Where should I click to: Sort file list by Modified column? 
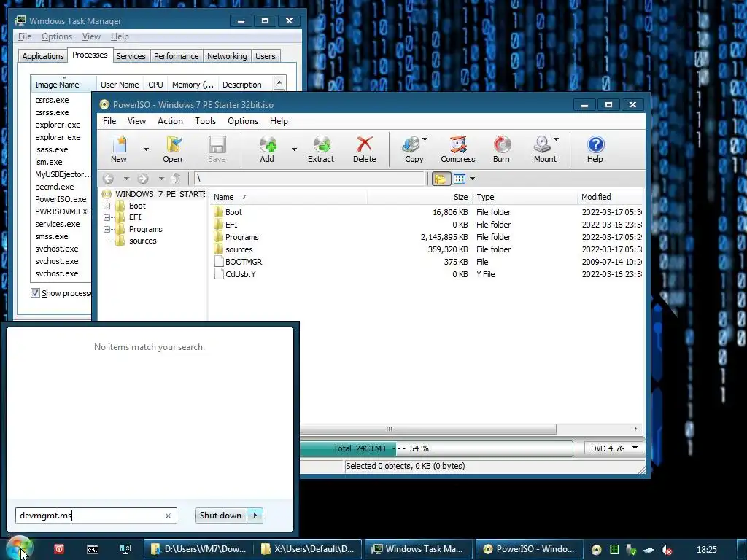click(x=610, y=197)
